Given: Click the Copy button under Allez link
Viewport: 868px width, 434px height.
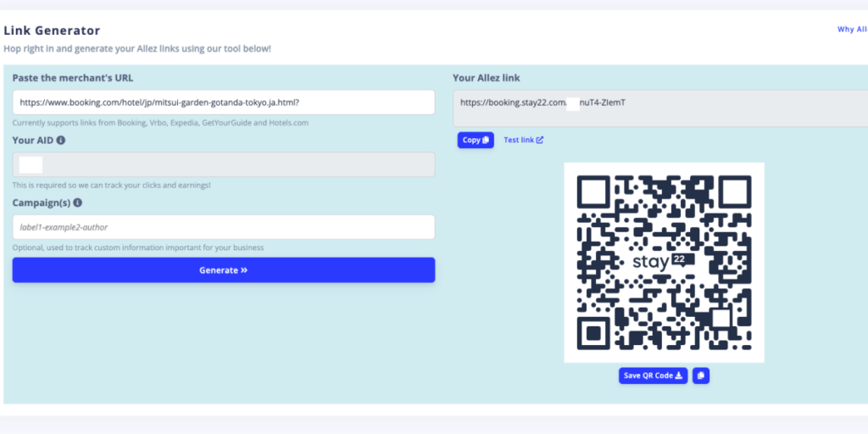Looking at the screenshot, I should 476,140.
